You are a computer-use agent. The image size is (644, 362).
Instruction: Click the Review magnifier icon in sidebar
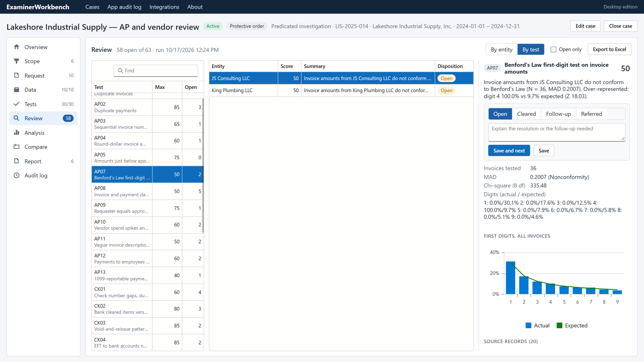pos(17,118)
